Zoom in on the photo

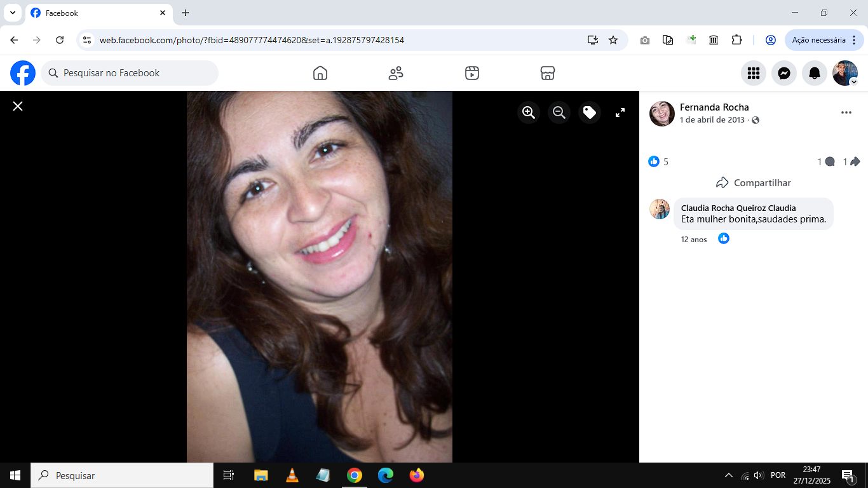[x=529, y=112]
